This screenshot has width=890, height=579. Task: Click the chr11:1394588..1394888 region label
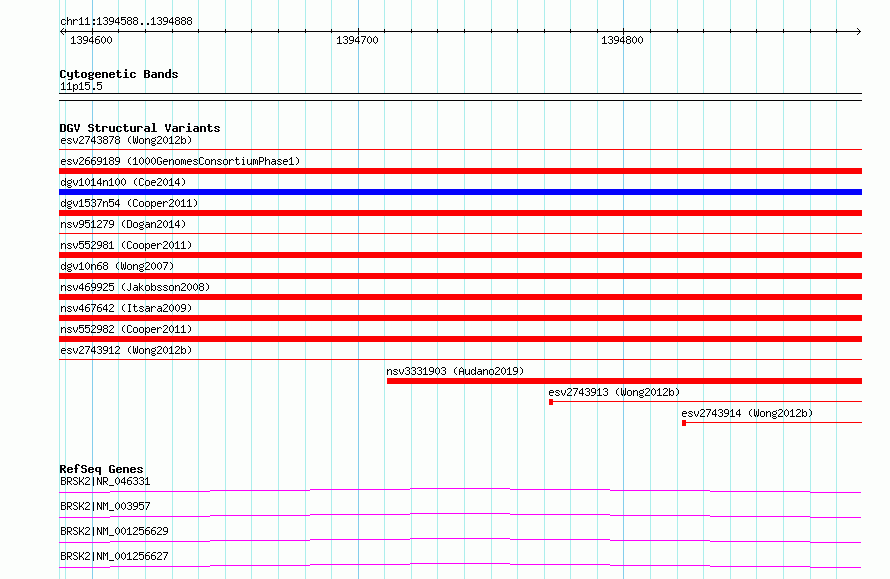coord(126,21)
